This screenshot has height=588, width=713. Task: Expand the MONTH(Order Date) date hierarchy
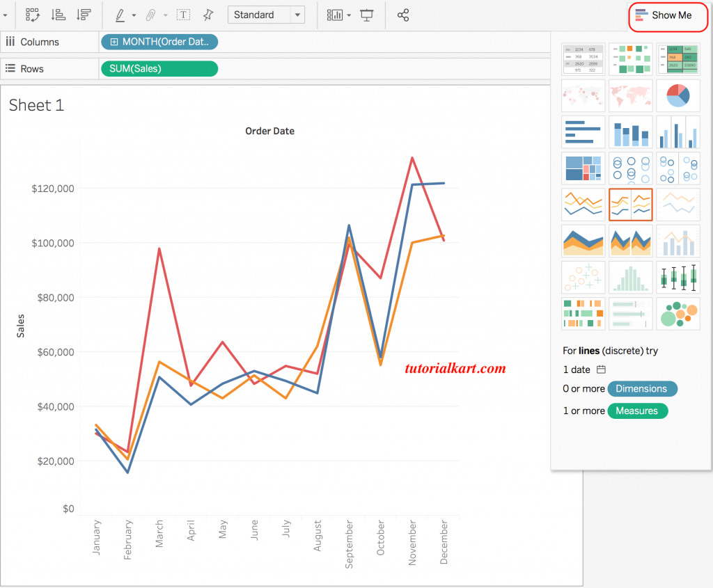tap(113, 42)
